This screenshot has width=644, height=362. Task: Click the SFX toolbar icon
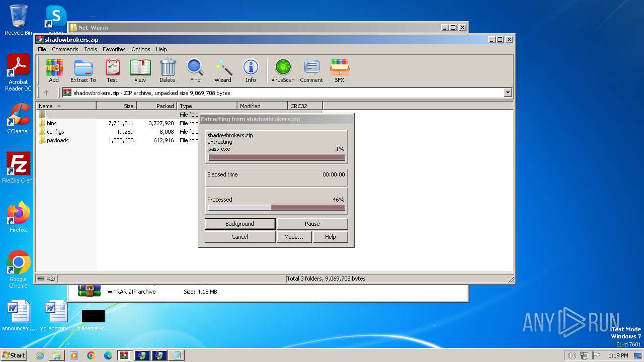pyautogui.click(x=340, y=70)
